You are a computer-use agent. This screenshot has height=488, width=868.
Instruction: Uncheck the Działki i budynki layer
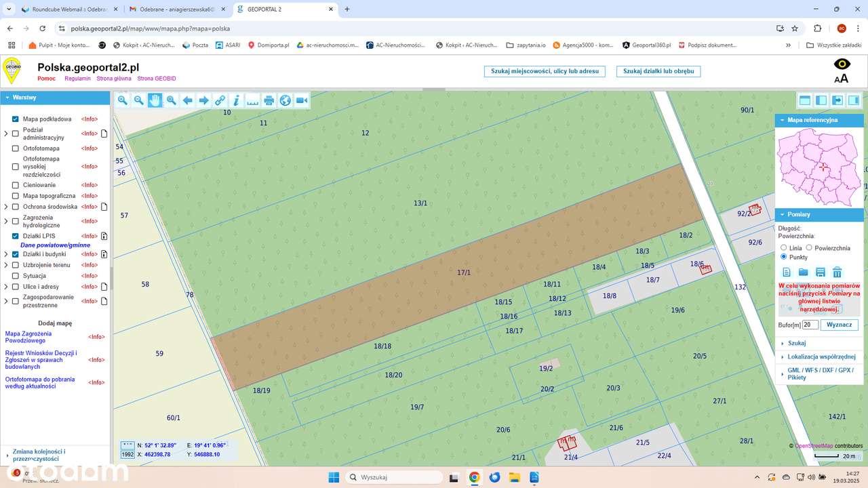tap(16, 254)
